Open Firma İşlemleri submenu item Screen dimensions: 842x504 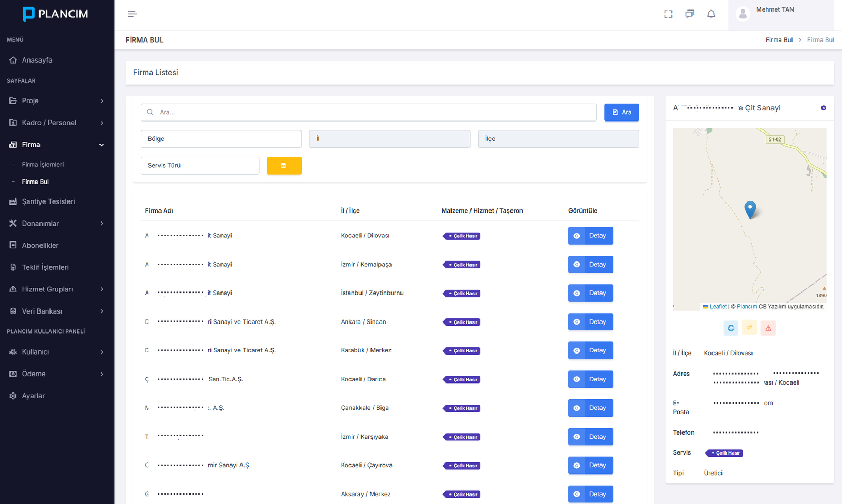pos(43,165)
